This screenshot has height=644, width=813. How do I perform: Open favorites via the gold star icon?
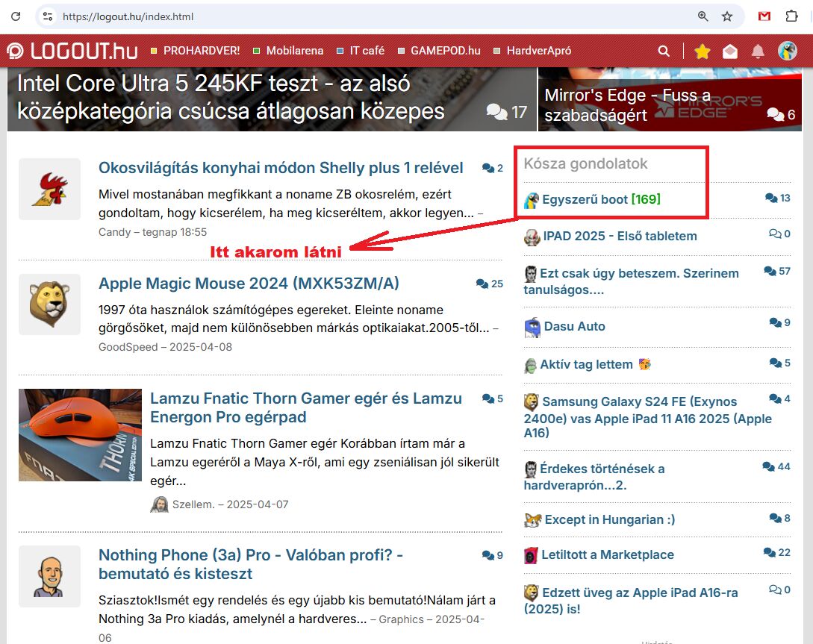[702, 51]
